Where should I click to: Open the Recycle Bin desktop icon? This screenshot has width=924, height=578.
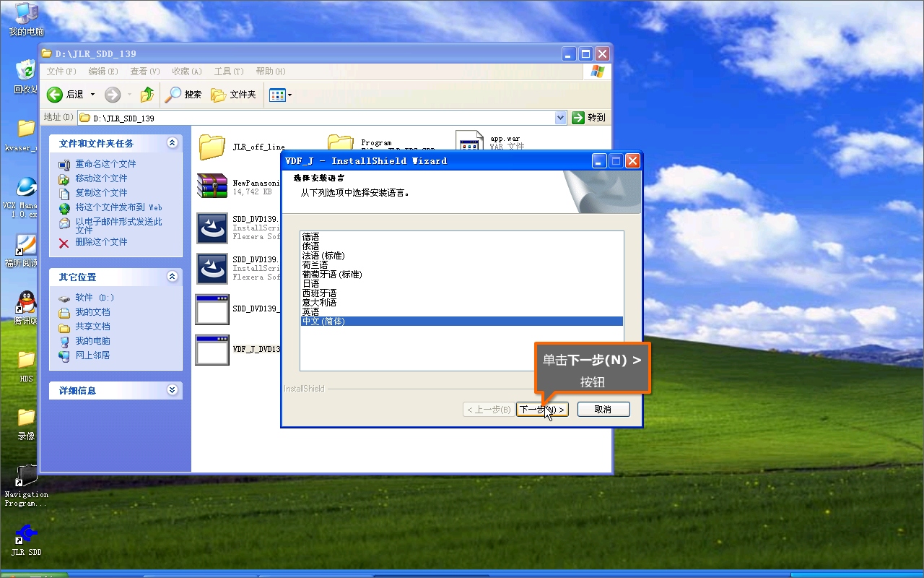coord(26,77)
